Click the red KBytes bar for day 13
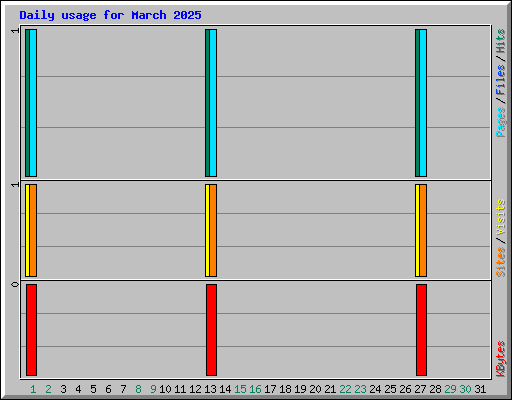512x400 pixels. (x=211, y=330)
